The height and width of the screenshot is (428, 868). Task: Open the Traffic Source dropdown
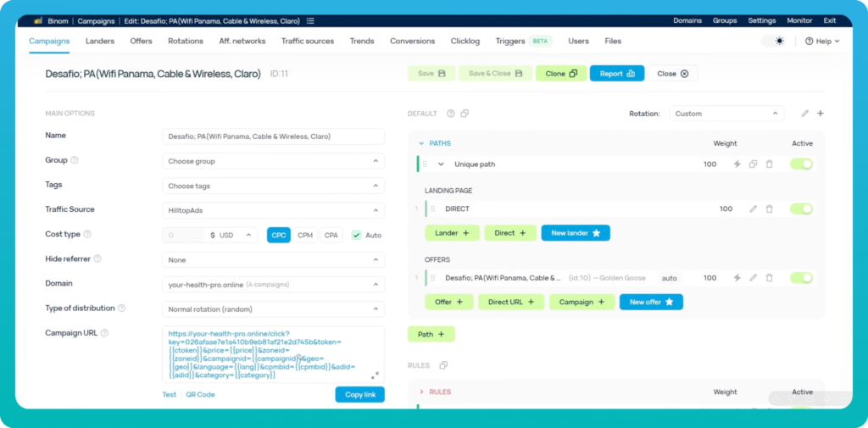pos(274,210)
